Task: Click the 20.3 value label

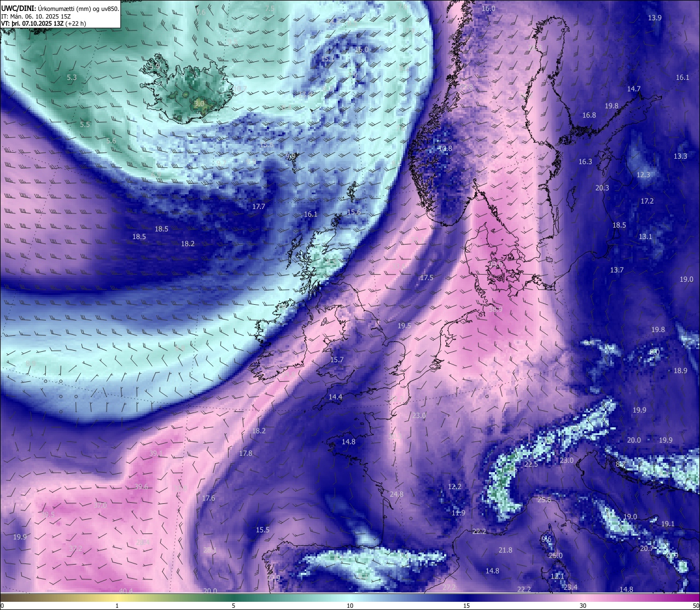Action: [602, 188]
